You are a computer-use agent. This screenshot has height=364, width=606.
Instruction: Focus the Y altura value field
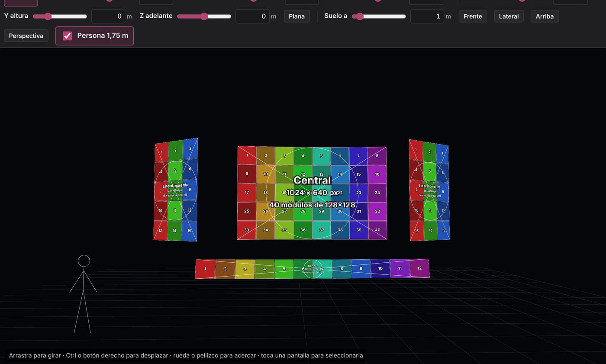[x=108, y=16]
